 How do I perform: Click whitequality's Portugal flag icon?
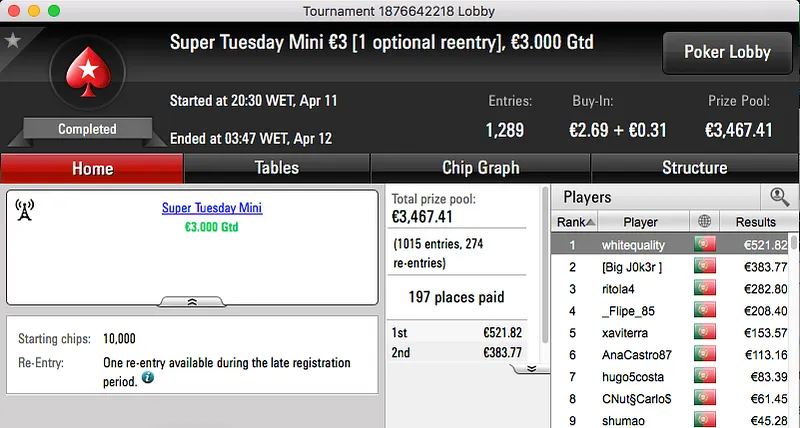[x=706, y=244]
